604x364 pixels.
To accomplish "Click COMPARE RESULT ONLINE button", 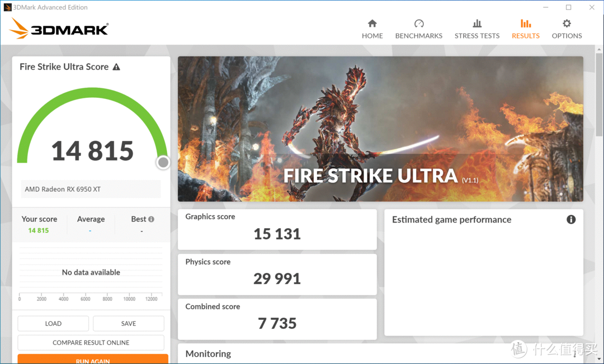I will point(91,343).
